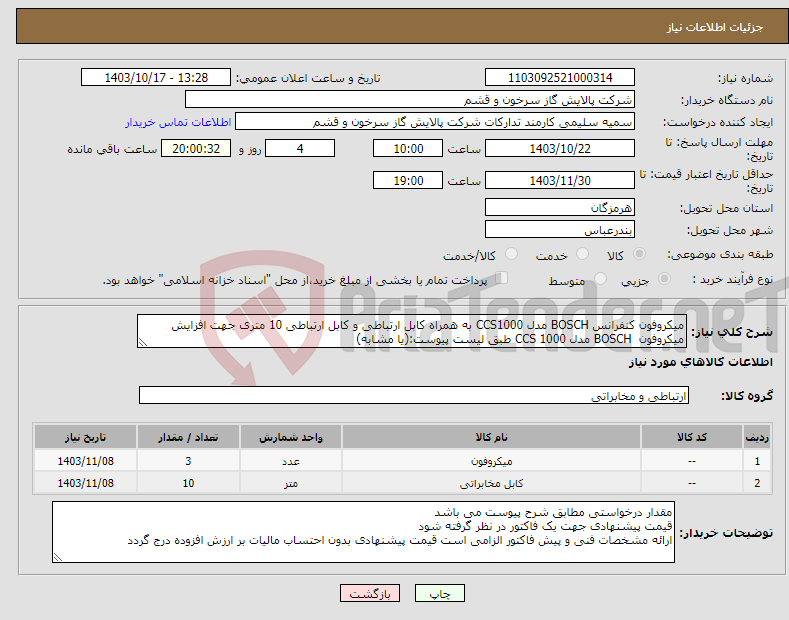The height and width of the screenshot is (620, 789).
Task: Click the remaining days field showing 4
Action: click(x=300, y=148)
